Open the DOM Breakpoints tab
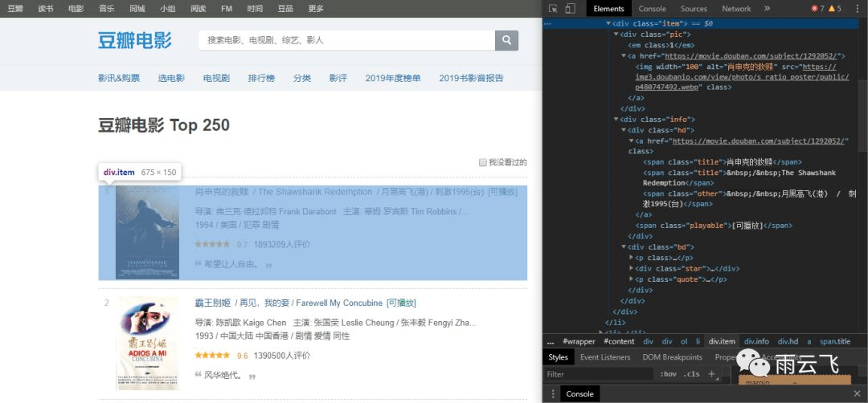 pyautogui.click(x=672, y=357)
